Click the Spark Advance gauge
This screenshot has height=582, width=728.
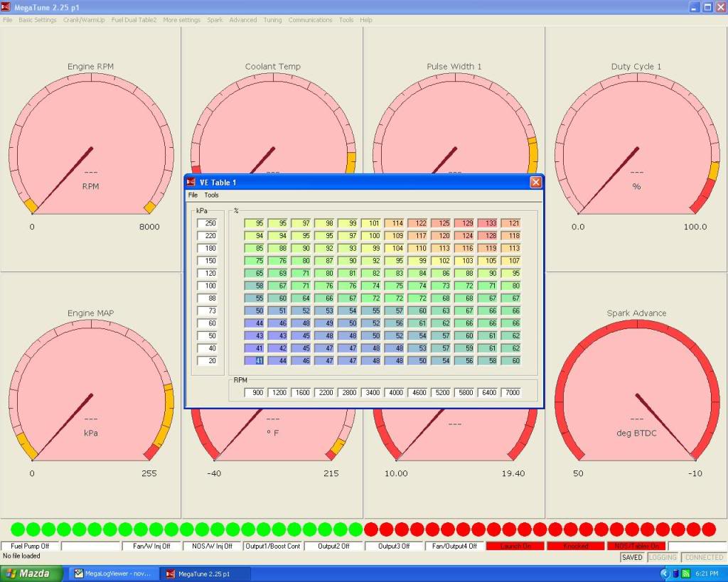[x=636, y=394]
